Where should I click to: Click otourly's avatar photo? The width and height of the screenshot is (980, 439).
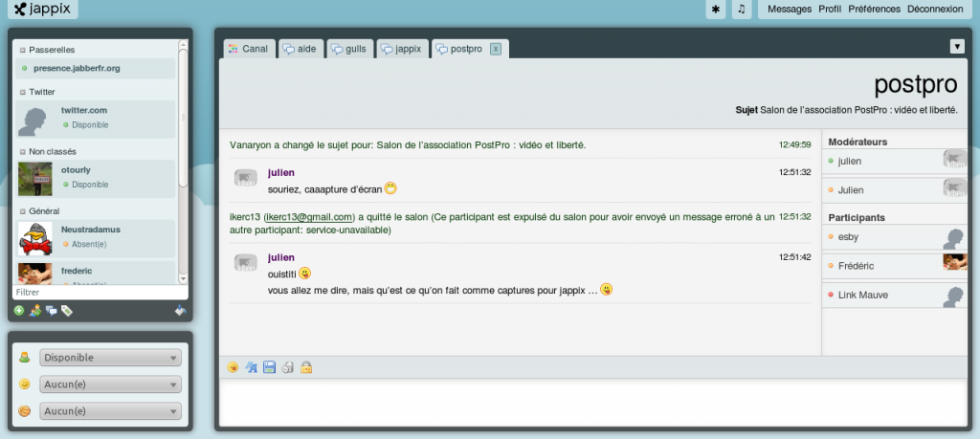click(x=35, y=179)
